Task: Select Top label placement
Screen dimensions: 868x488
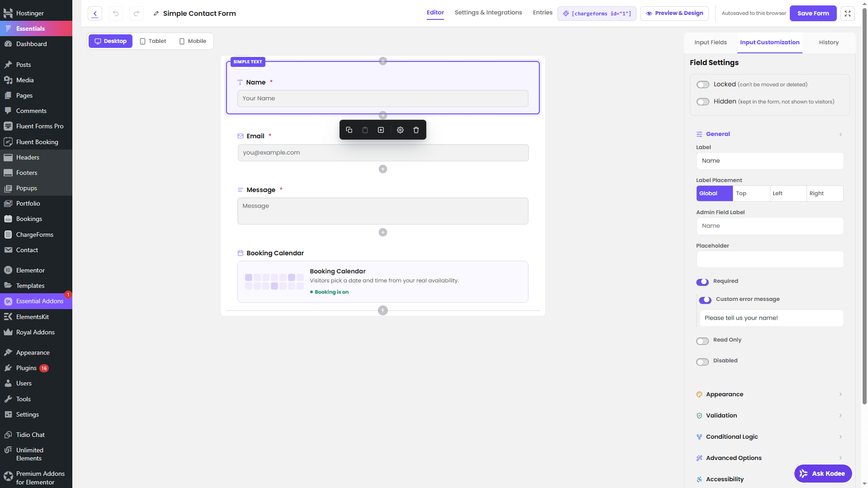Action: tap(751, 193)
